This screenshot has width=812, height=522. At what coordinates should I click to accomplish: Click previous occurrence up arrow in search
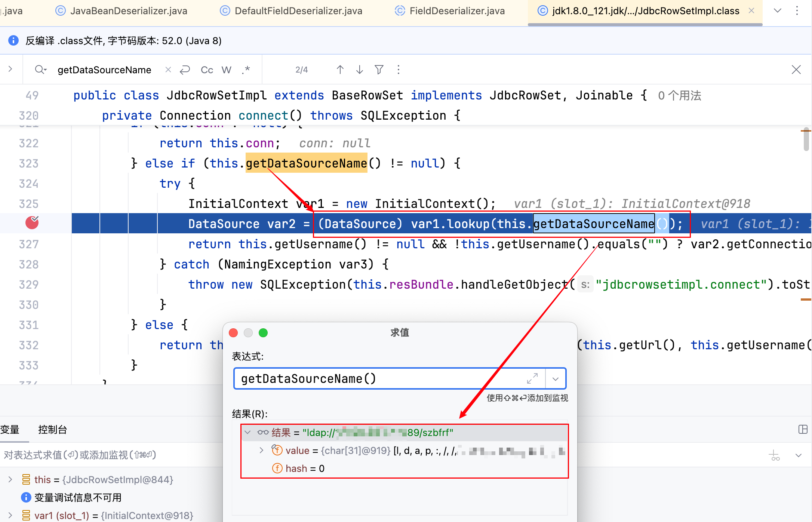[340, 70]
